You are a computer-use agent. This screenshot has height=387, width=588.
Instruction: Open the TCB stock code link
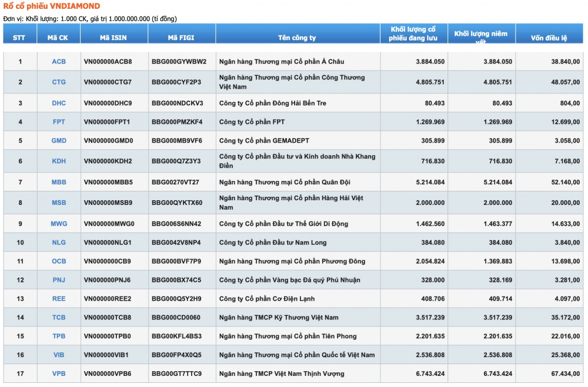coord(58,317)
